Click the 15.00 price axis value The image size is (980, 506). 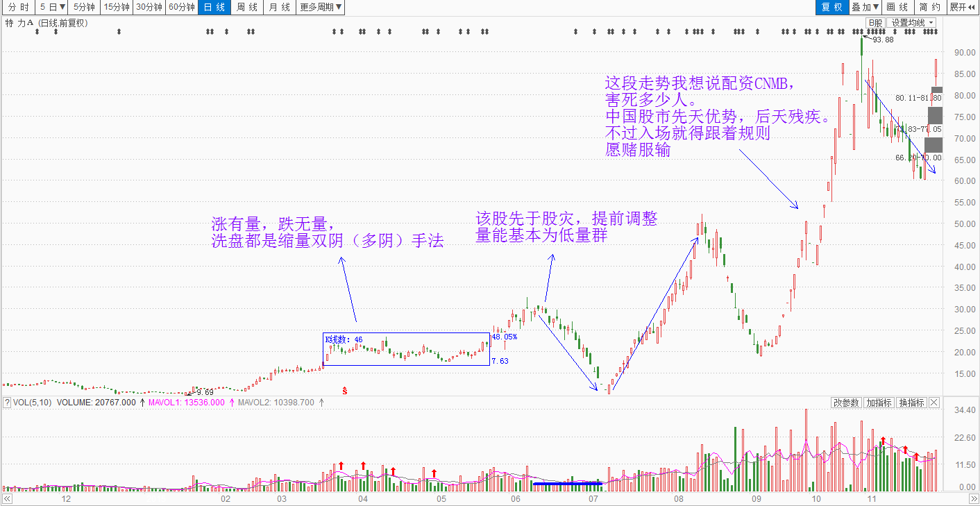coord(965,373)
